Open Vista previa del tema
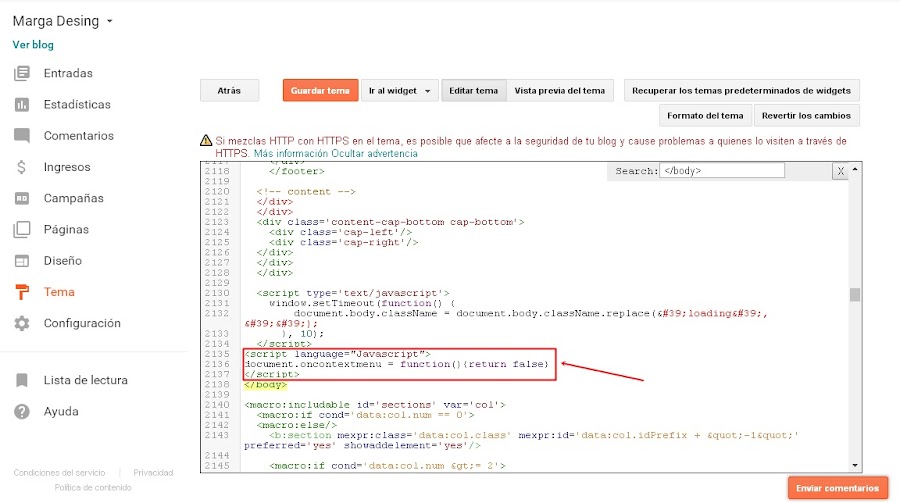900x503 pixels. 560,91
